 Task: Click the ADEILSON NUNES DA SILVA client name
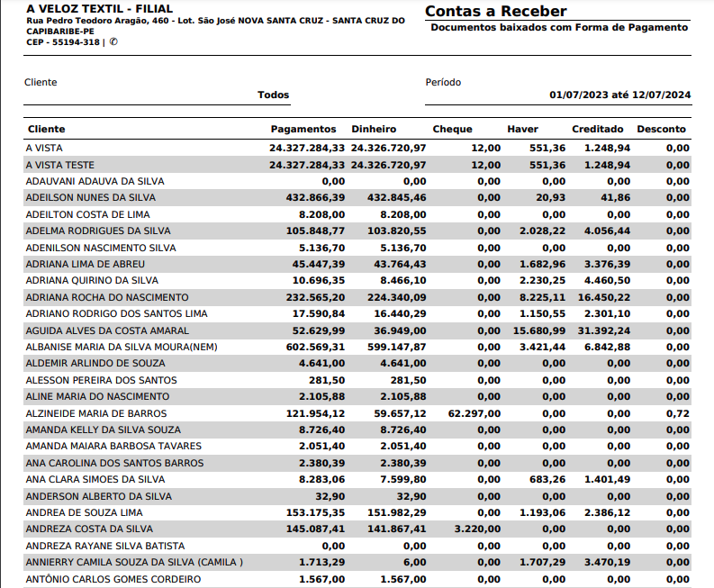click(90, 198)
